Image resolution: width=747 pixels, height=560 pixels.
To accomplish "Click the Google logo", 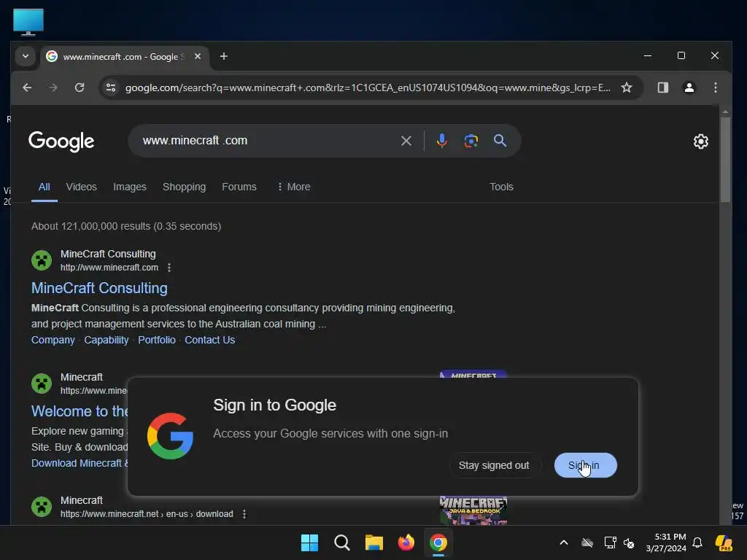I will (x=61, y=141).
